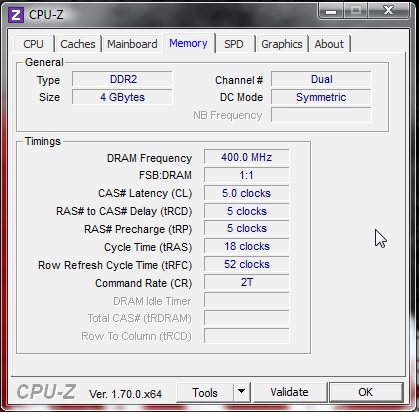
Task: Click the Tools button
Action: coord(205,392)
